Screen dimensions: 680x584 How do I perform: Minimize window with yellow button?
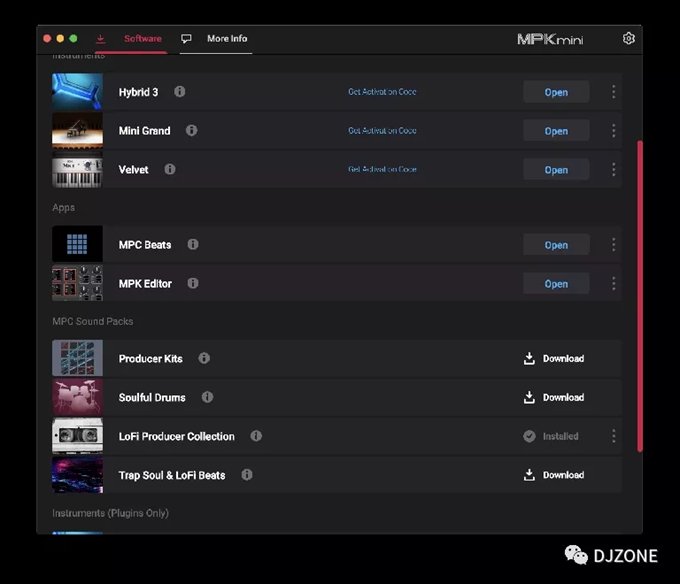point(60,39)
